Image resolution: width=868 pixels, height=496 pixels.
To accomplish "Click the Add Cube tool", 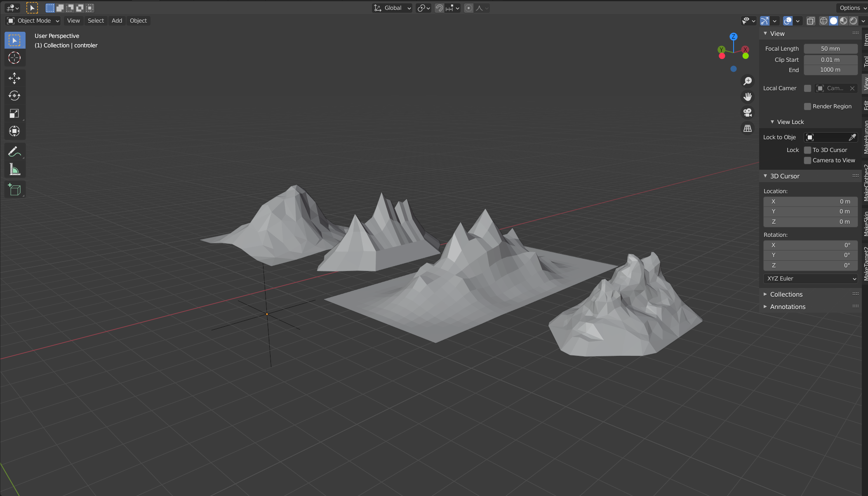I will click(14, 190).
